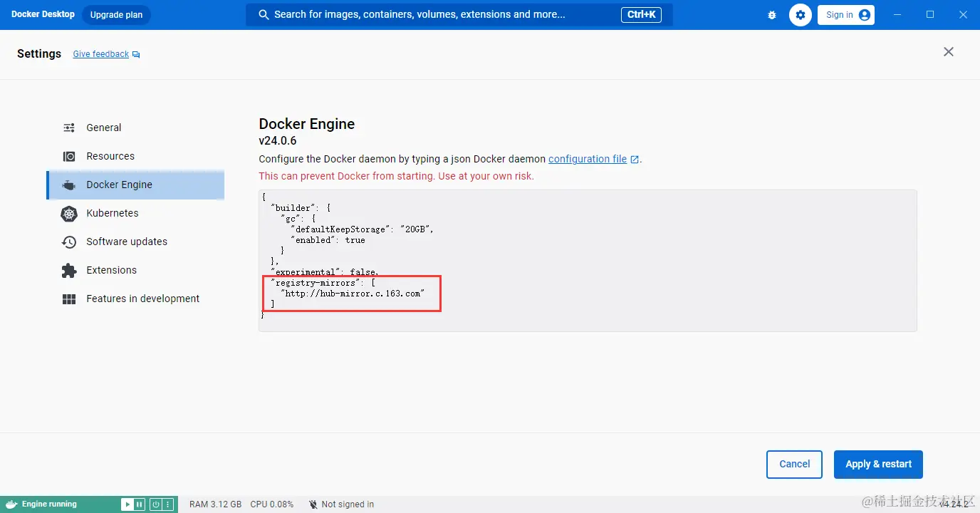Click the General sliders icon
Viewport: 980px width, 513px height.
tap(69, 128)
